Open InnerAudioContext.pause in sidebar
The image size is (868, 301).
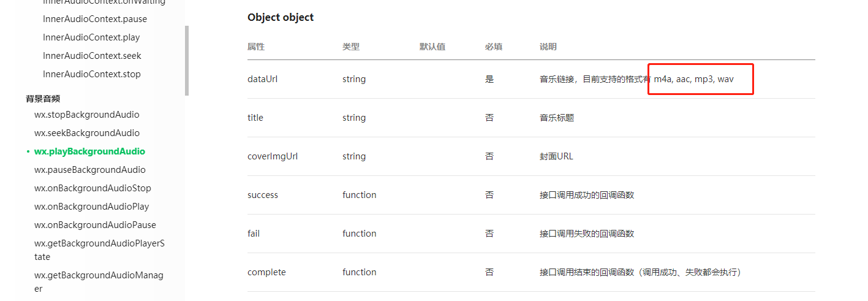click(95, 19)
